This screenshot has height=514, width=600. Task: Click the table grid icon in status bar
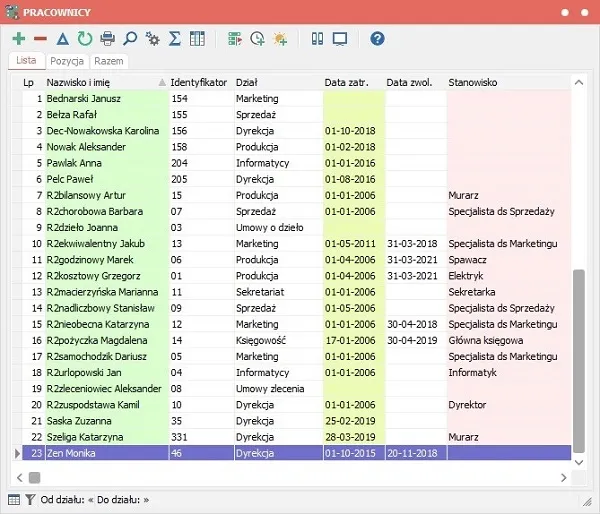pyautogui.click(x=14, y=499)
